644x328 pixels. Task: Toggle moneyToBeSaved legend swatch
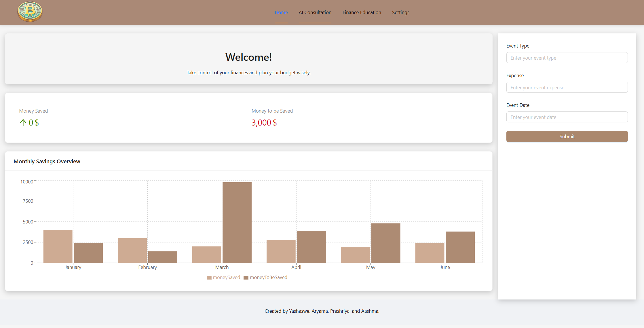pyautogui.click(x=246, y=278)
